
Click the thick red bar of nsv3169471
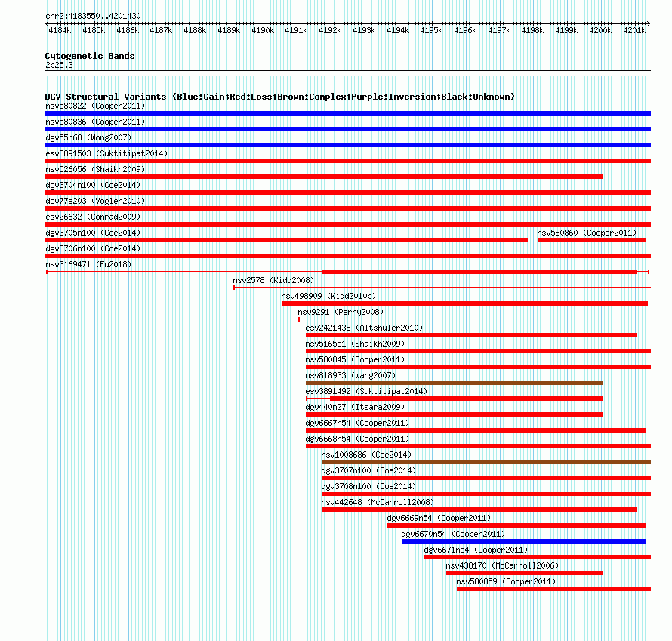(x=479, y=272)
